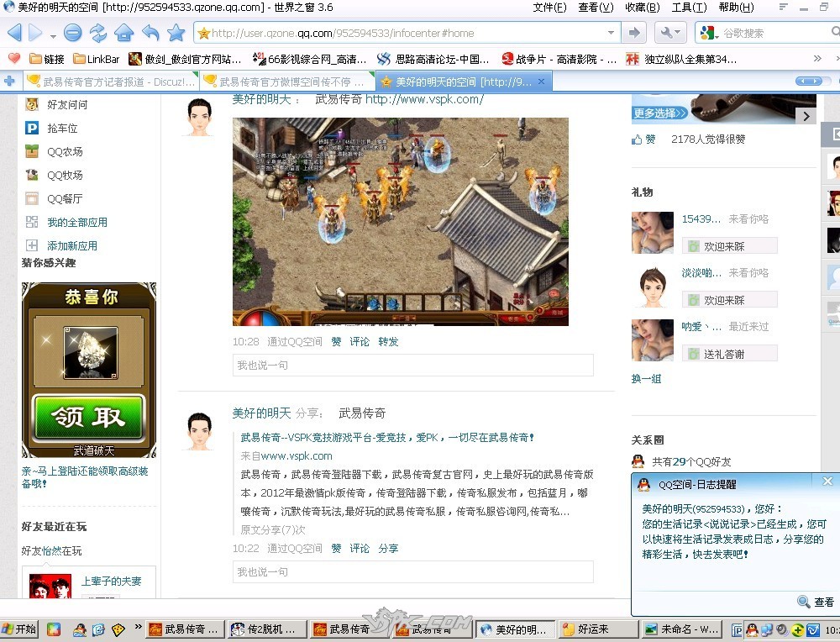Click 查看 in the QQ空间 notification popup

tap(816, 602)
